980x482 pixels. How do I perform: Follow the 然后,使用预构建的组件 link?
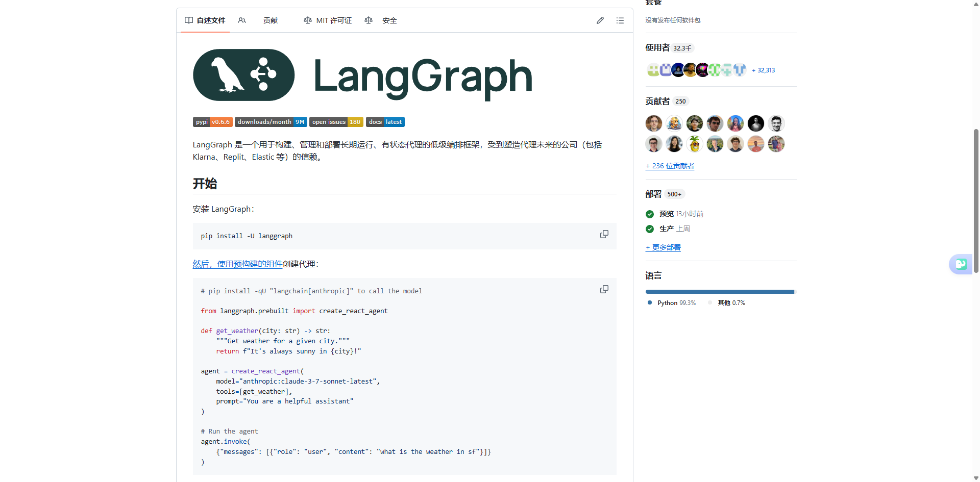click(238, 264)
